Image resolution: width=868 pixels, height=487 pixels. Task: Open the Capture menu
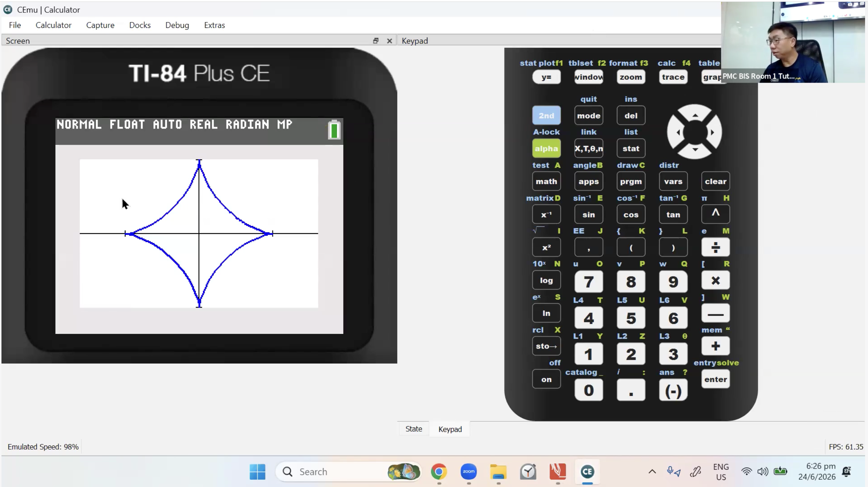coord(100,25)
